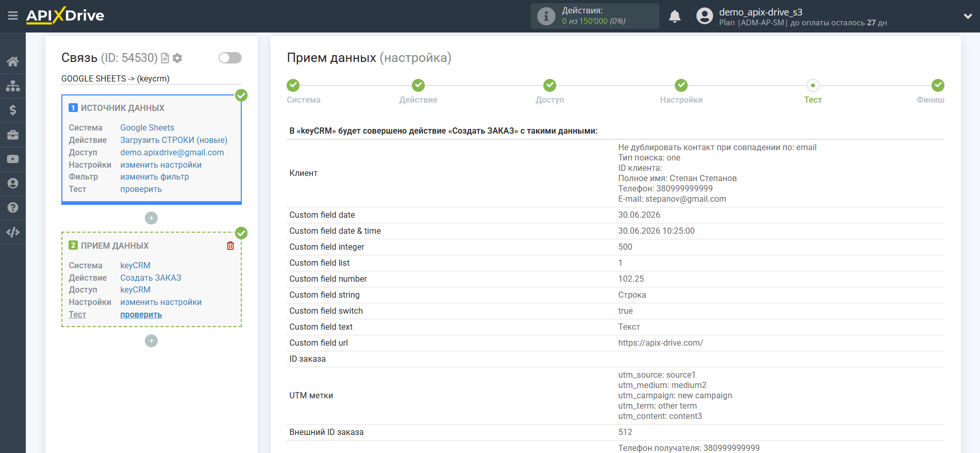Open connection settings gear icon
The width and height of the screenshot is (980, 453).
pyautogui.click(x=177, y=58)
